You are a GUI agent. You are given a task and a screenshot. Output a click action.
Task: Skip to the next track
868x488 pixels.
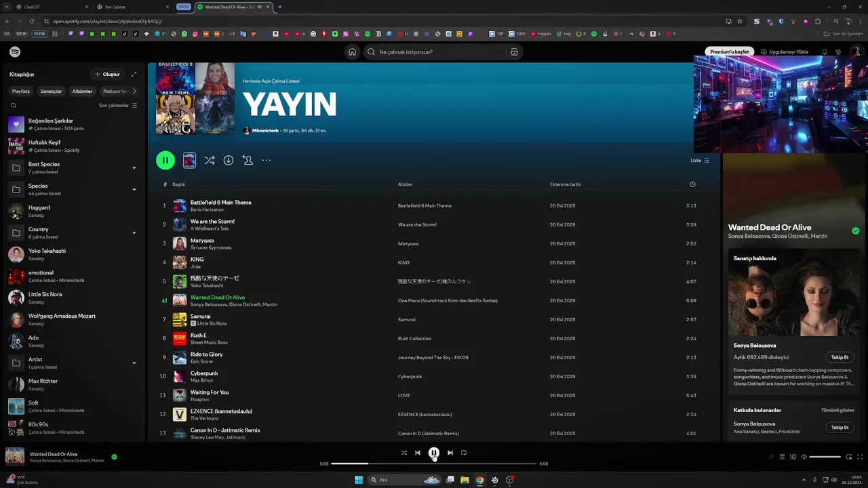click(x=450, y=453)
